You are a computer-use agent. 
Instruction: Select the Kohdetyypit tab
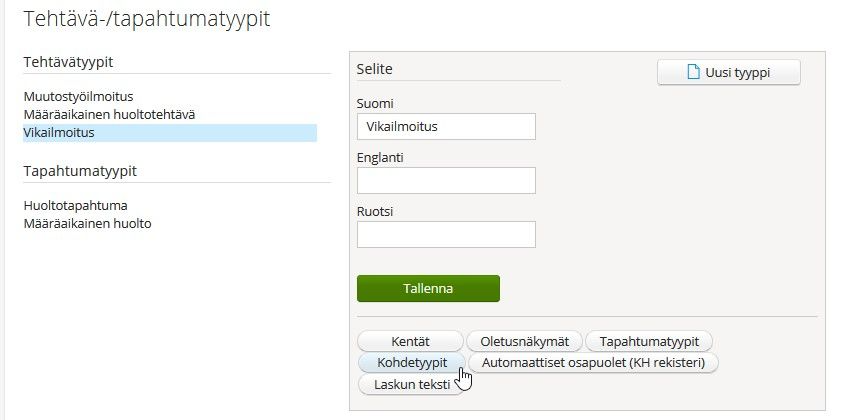click(x=410, y=362)
